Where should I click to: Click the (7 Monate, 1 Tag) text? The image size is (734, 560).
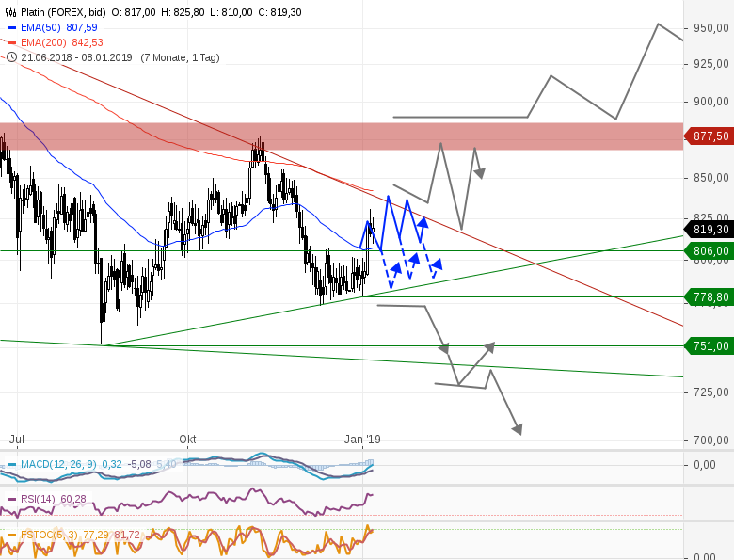tap(180, 57)
